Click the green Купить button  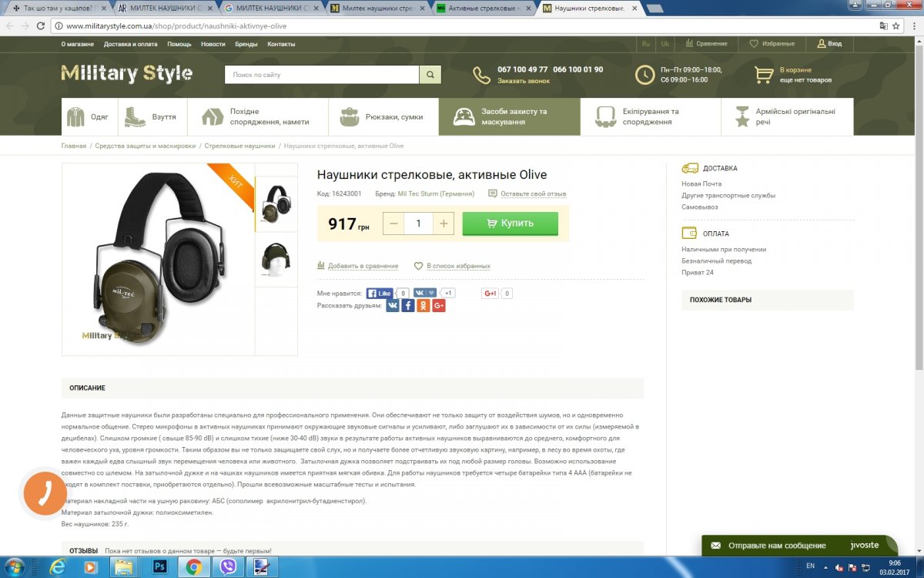[x=510, y=223]
